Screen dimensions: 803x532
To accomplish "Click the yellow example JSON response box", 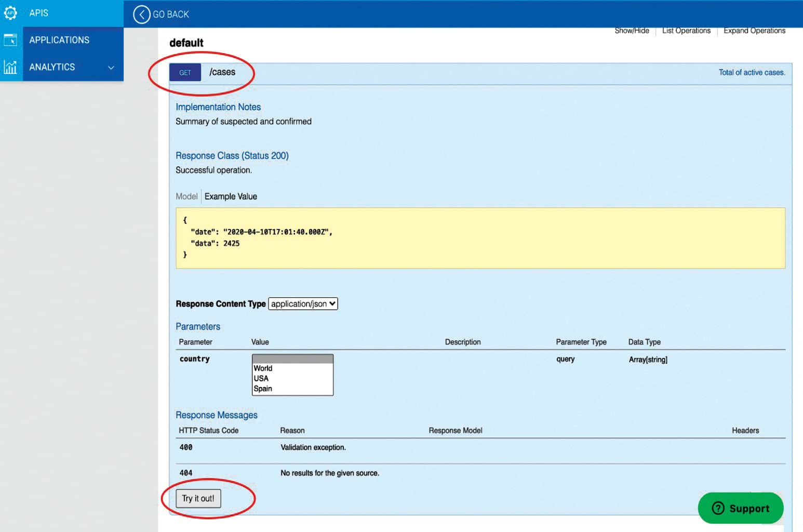I will (x=480, y=238).
